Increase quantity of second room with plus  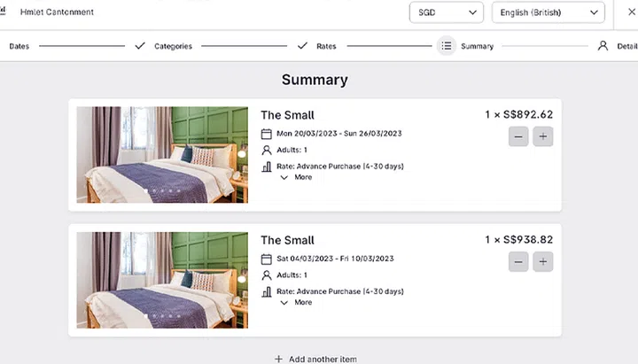(543, 261)
